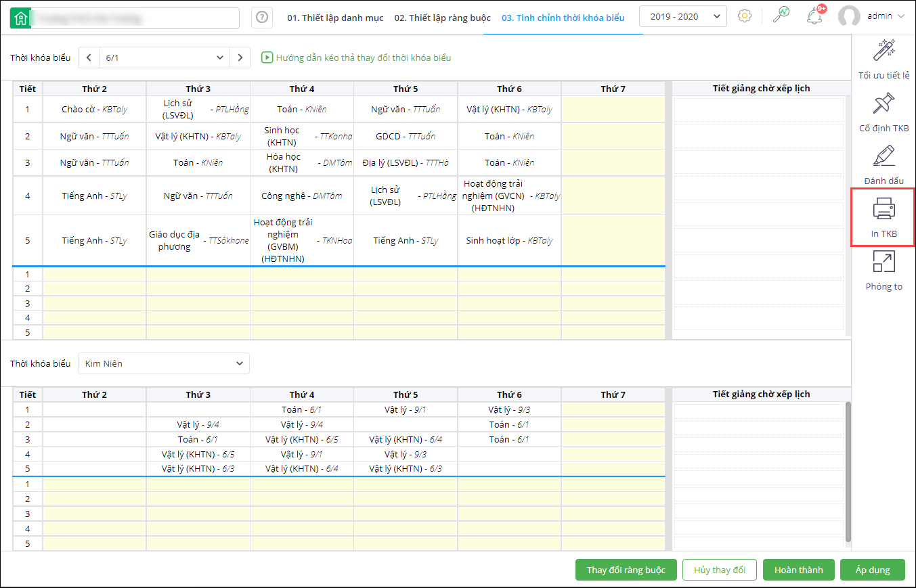This screenshot has height=588, width=916.
Task: Click the Cố định TKB pin icon
Action: coord(884,104)
